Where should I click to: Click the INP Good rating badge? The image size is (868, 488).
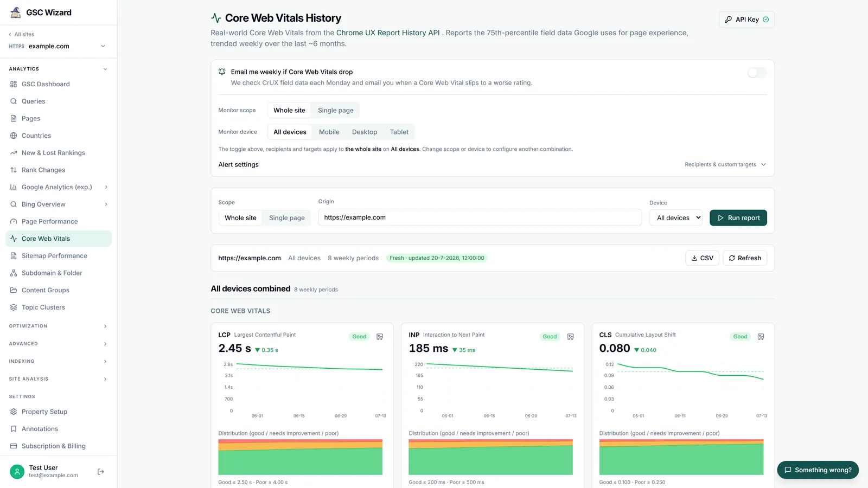pyautogui.click(x=550, y=337)
